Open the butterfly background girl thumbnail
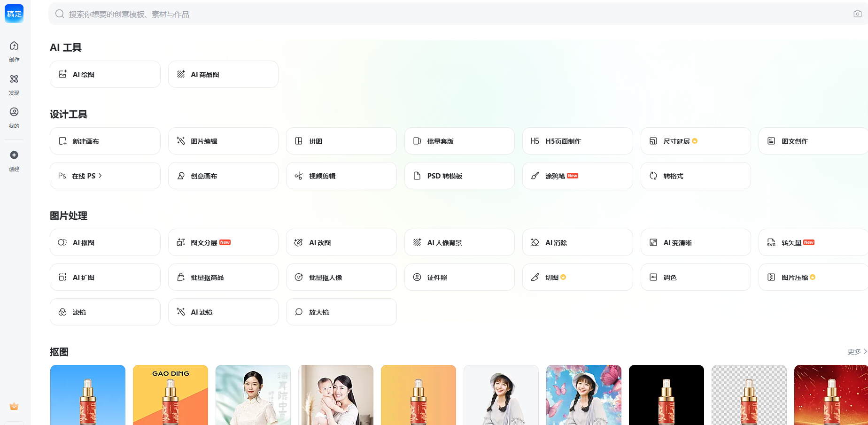The height and width of the screenshot is (425, 868). [584, 395]
